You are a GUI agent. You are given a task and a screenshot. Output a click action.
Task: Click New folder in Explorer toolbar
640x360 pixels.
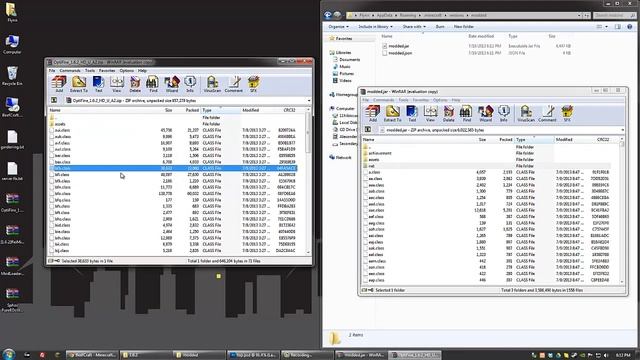(464, 27)
